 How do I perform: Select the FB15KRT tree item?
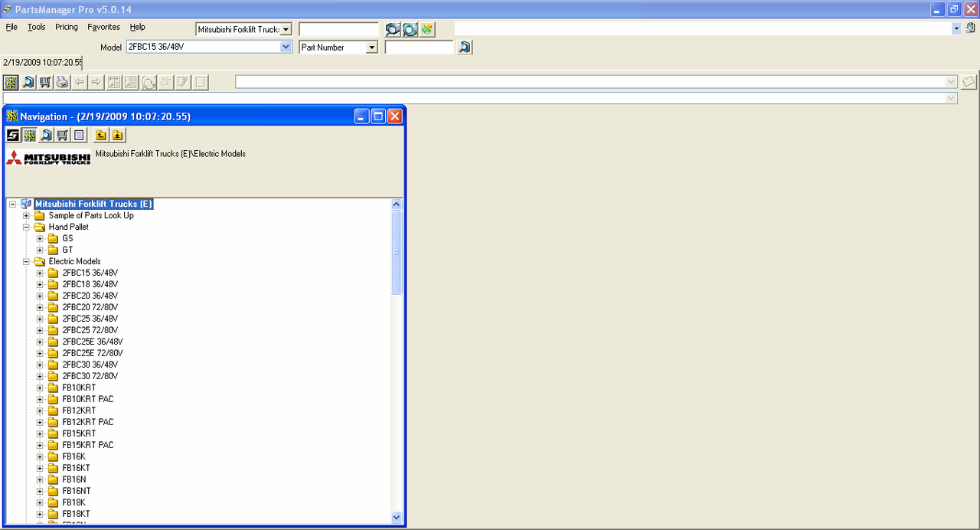[79, 433]
